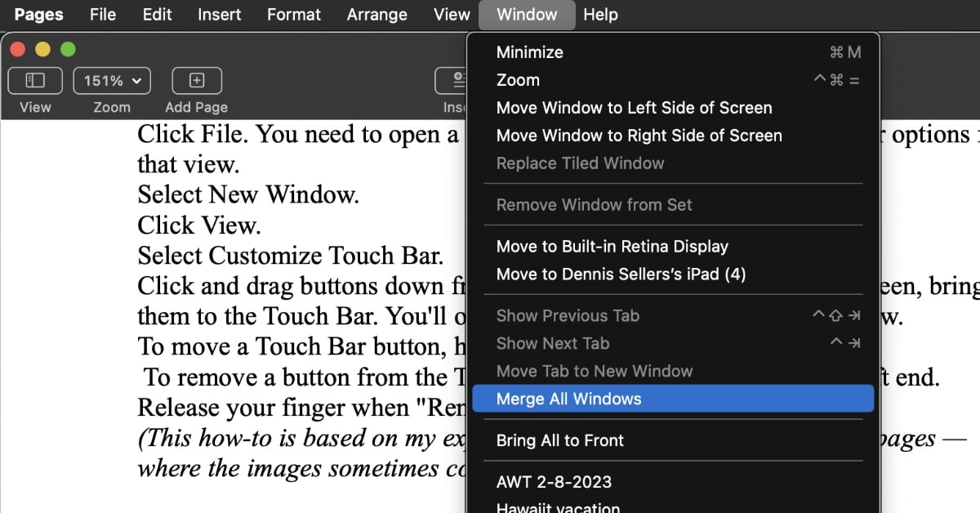Viewport: 980px width, 513px height.
Task: Open the File menu
Action: pos(103,15)
